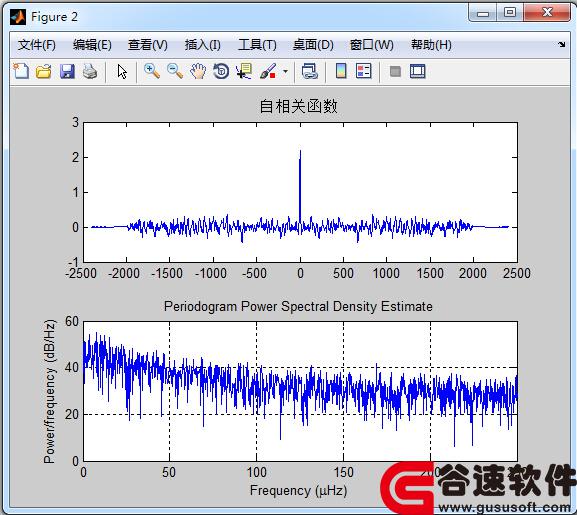Screen dimensions: 577x515
Task: Open the 文件(F) menu
Action: pyautogui.click(x=36, y=45)
